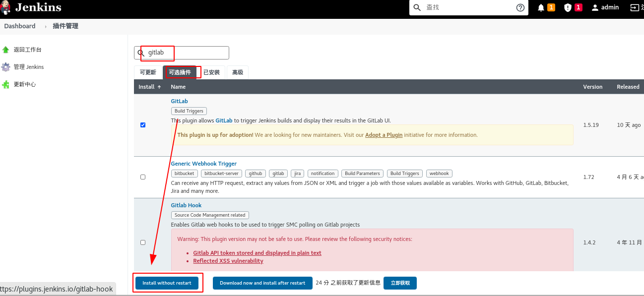644x296 pixels.
Task: Click the 立即获取 button
Action: pyautogui.click(x=400, y=283)
